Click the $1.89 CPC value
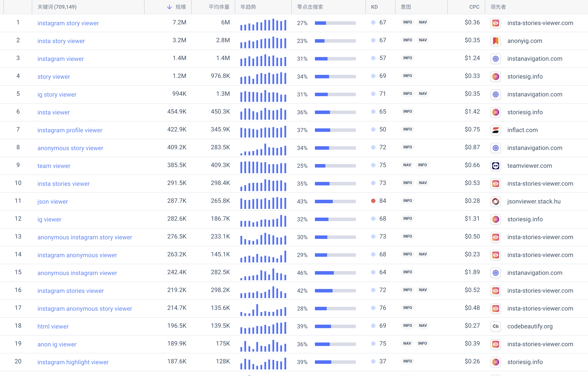Viewport: 588px width, 376px height. 472,272
